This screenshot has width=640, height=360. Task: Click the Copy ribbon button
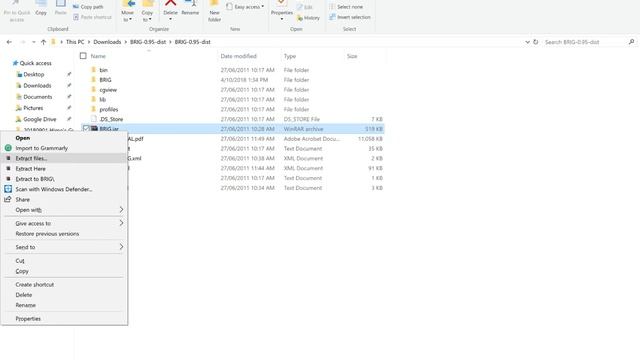click(x=41, y=9)
